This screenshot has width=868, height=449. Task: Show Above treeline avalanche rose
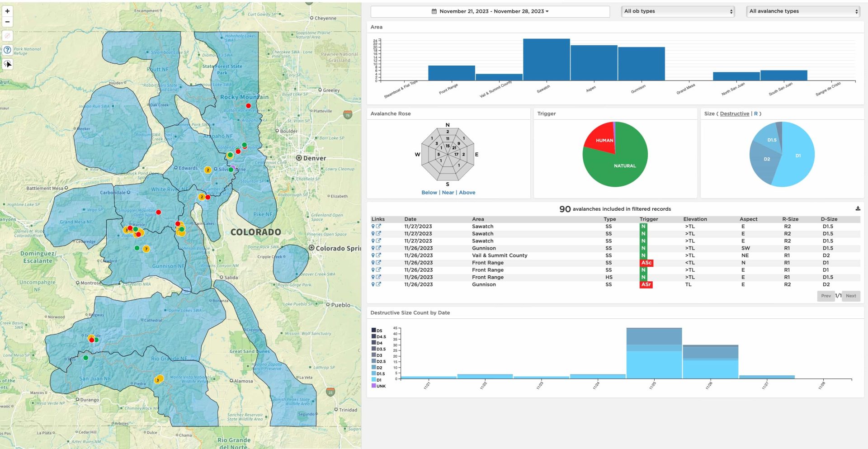pos(467,193)
